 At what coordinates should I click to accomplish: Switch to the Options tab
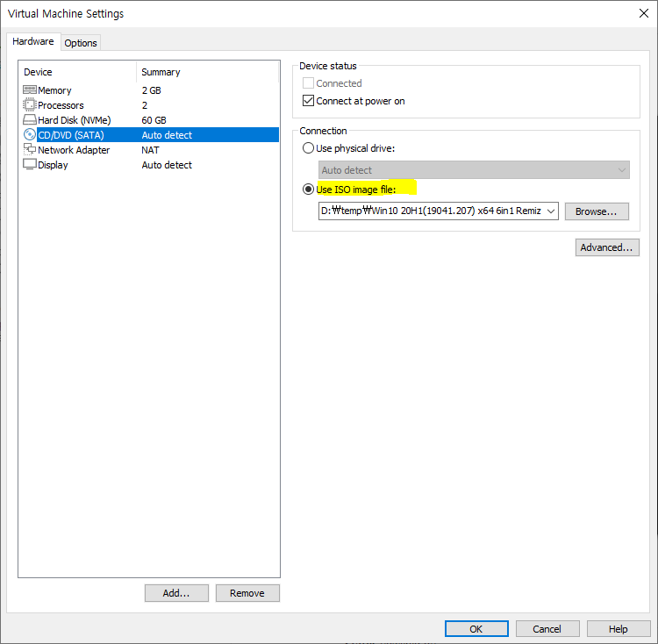(x=81, y=43)
